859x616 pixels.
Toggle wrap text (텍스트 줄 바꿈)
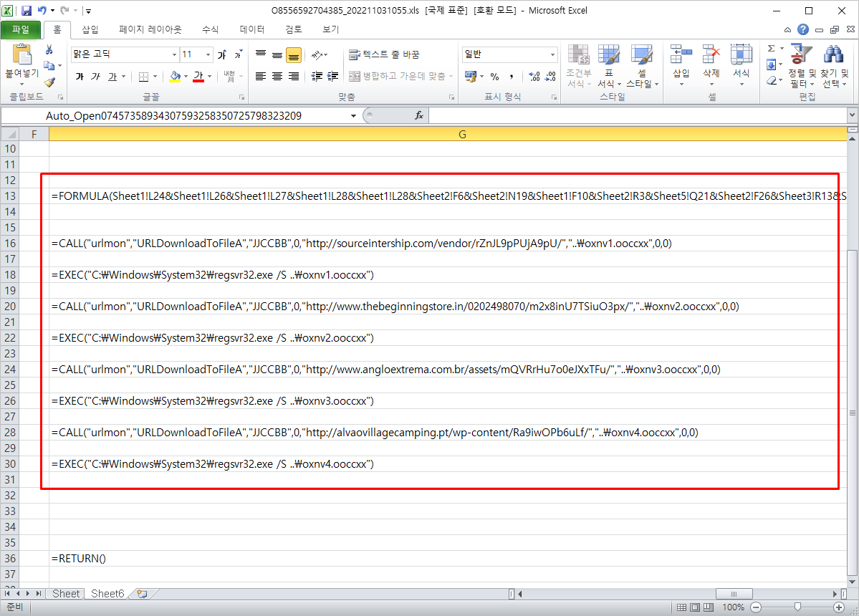pos(384,54)
